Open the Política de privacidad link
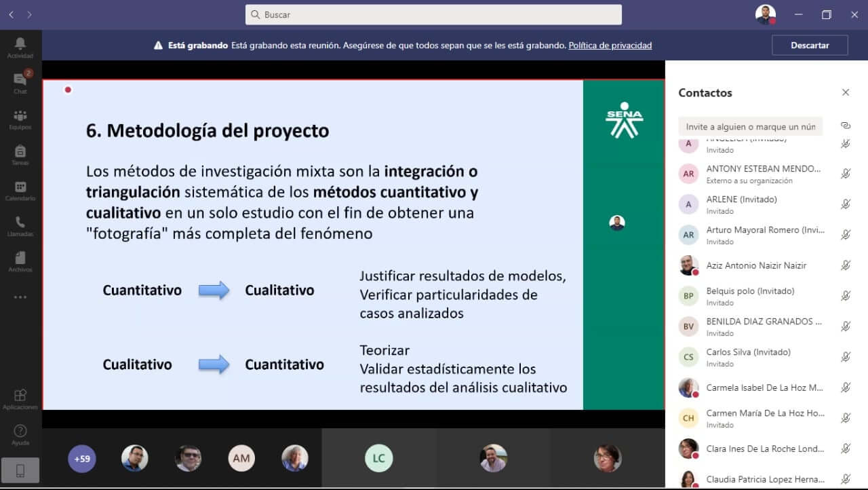Image resolution: width=868 pixels, height=490 pixels. (x=610, y=45)
